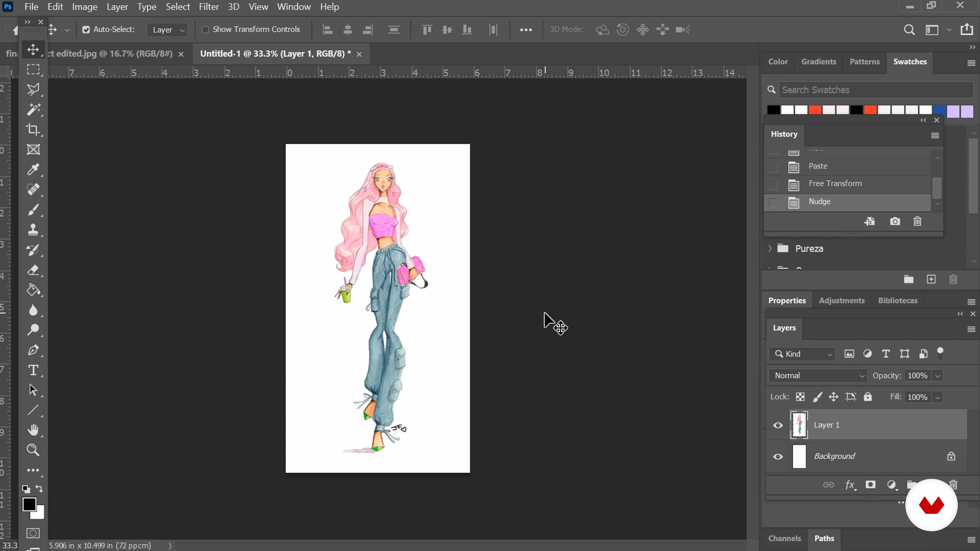Close the Untitled-1 document tab
Viewport: 980px width, 551px height.
(x=359, y=54)
